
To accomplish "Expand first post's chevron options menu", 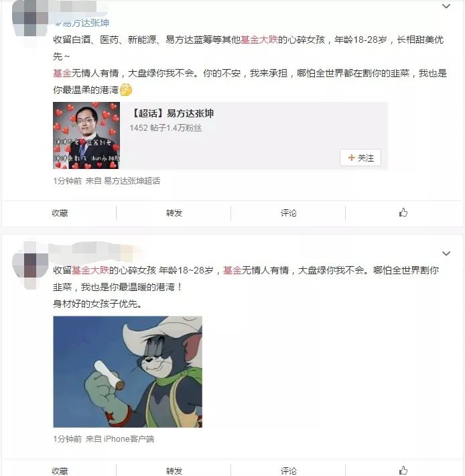I will point(446,6).
